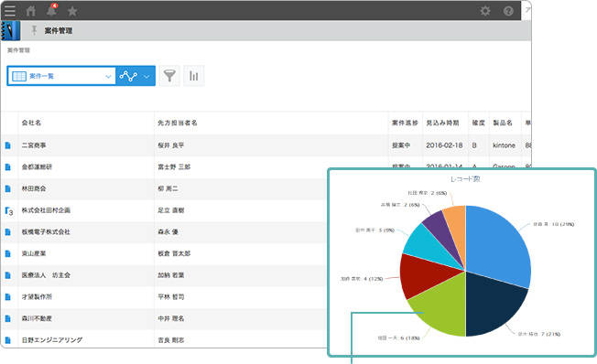Open the record icon marked 3 for 株式会社田村企画
Screen dimensions: 597x364
pyautogui.click(x=9, y=210)
